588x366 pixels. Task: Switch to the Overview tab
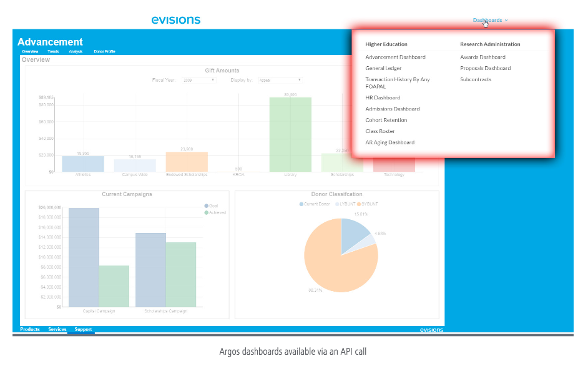click(x=30, y=51)
